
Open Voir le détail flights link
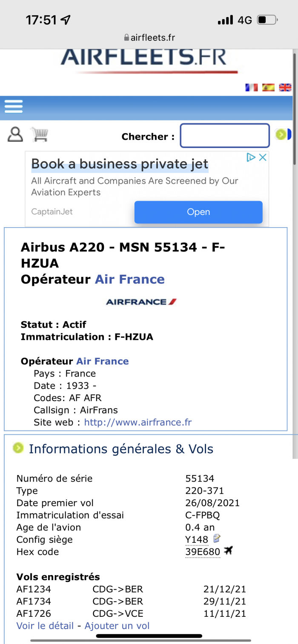pyautogui.click(x=45, y=626)
